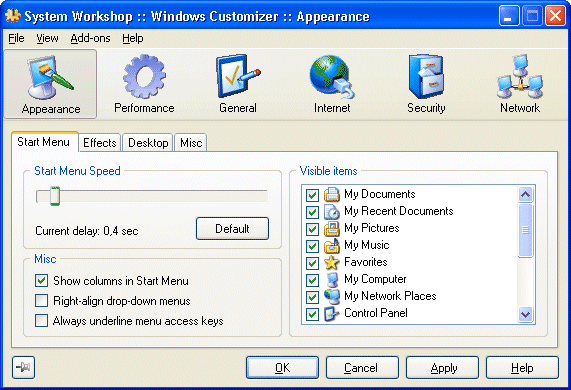Click the Default delay button
The height and width of the screenshot is (390, 571).
click(x=232, y=229)
